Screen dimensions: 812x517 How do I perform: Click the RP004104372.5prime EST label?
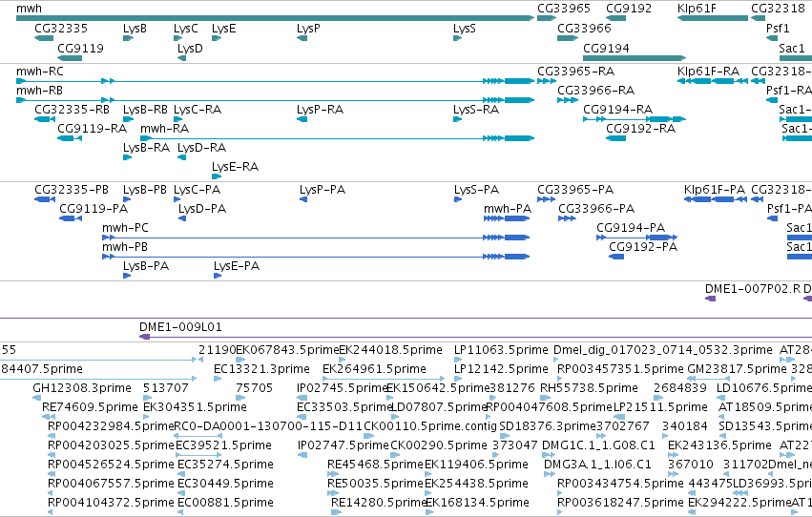point(111,503)
